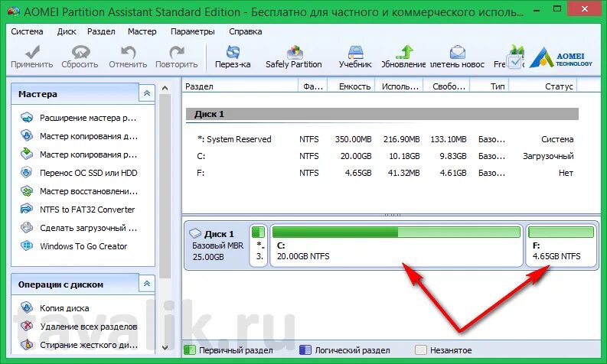
Task: Sort by the Фа… file system column header
Action: 313,86
